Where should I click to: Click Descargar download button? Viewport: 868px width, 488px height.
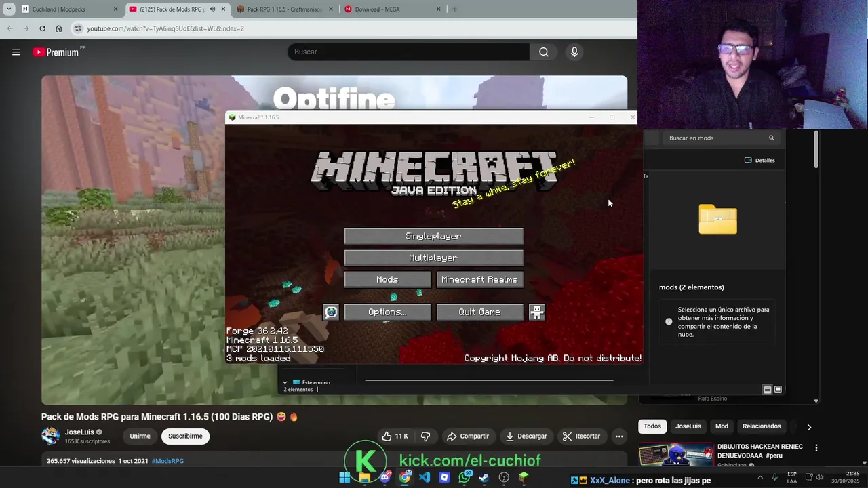tap(526, 436)
